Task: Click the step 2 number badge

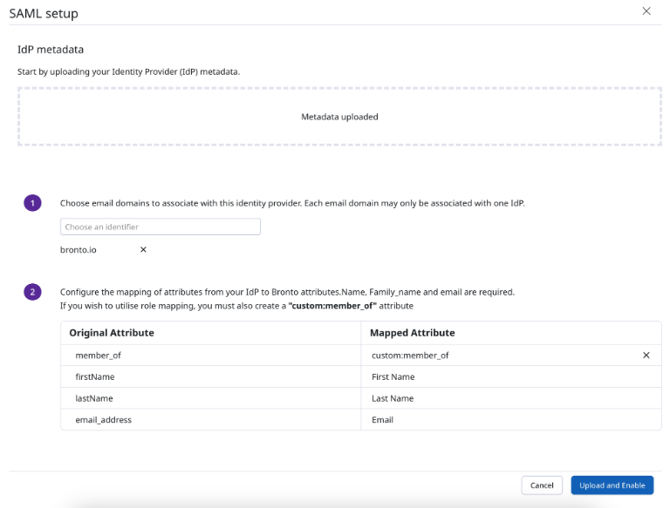Action: point(32,292)
